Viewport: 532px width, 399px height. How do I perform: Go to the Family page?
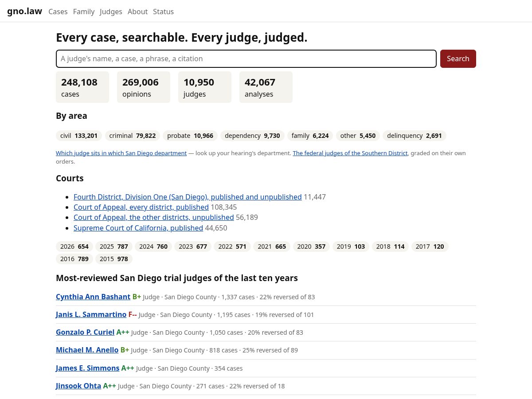84,12
